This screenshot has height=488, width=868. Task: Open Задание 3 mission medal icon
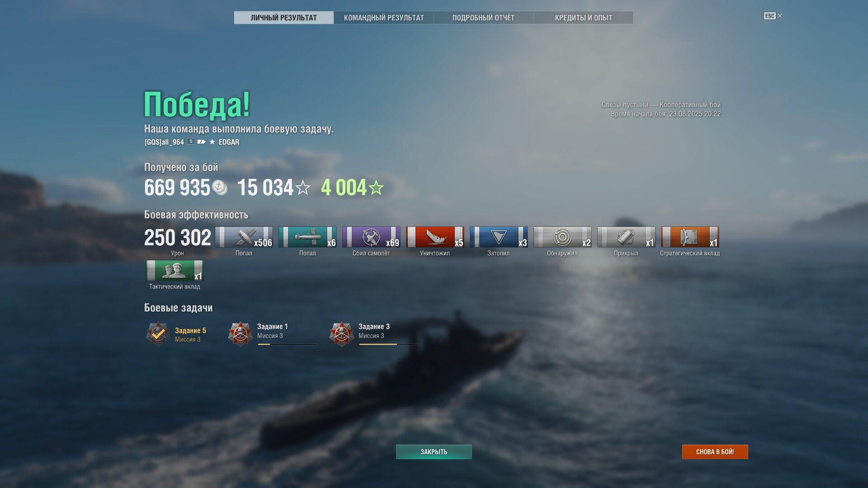(341, 334)
